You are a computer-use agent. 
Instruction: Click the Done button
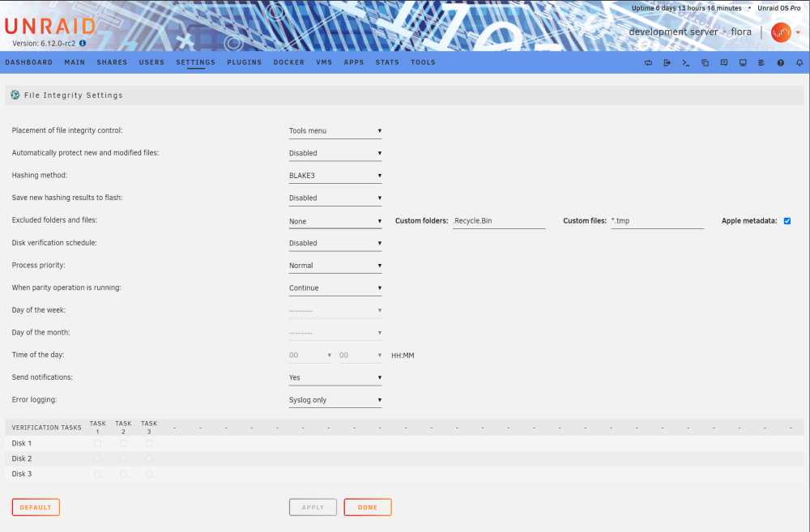tap(368, 507)
